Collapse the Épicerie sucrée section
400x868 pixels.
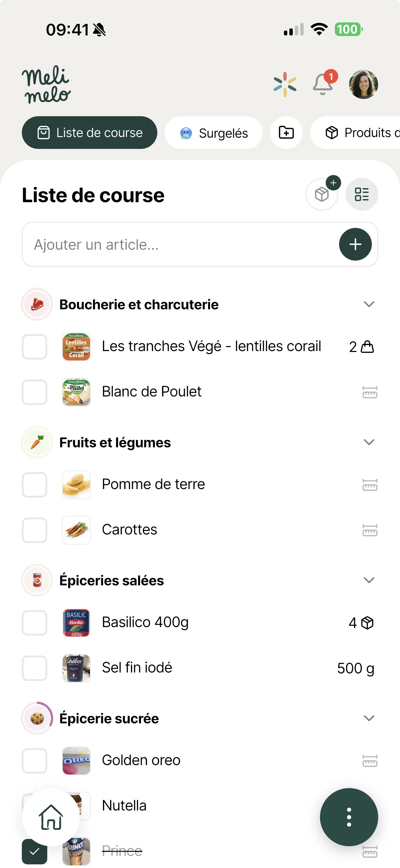pos(369,718)
